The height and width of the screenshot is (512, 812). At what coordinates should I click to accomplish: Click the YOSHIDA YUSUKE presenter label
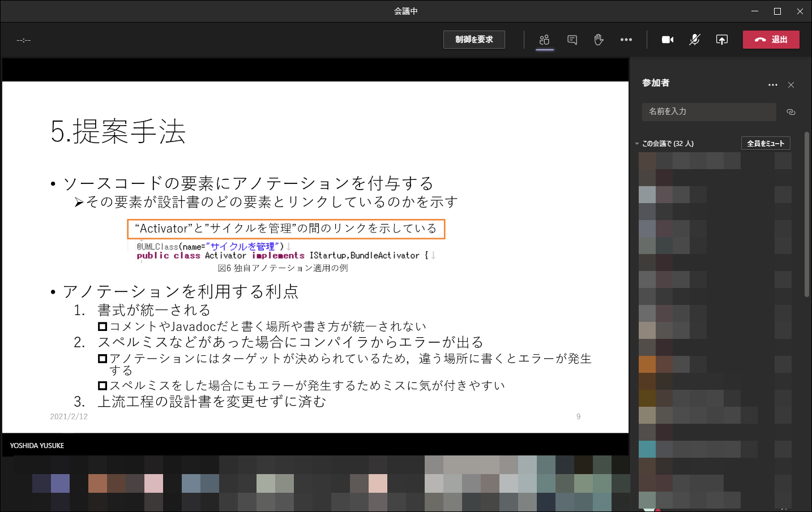37,446
